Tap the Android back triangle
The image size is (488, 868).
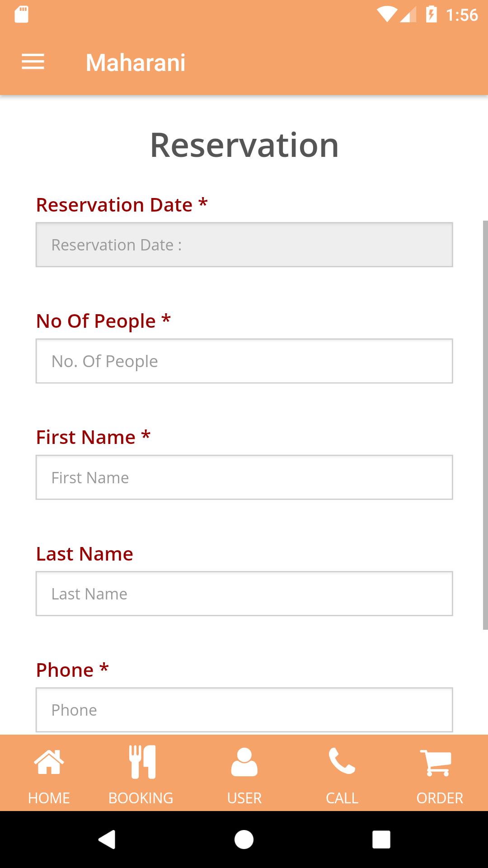107,840
